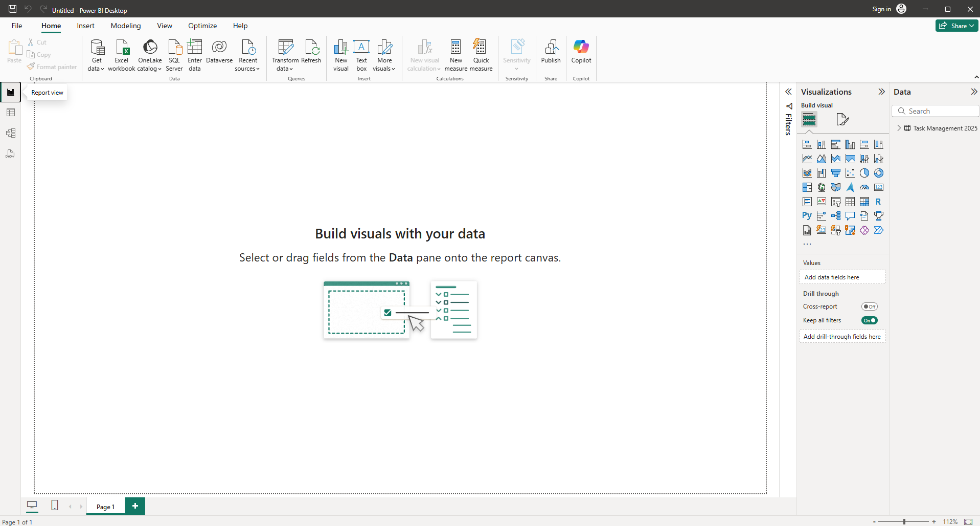Turn off Keep all filters toggle
The width and height of the screenshot is (980, 526).
pos(869,320)
